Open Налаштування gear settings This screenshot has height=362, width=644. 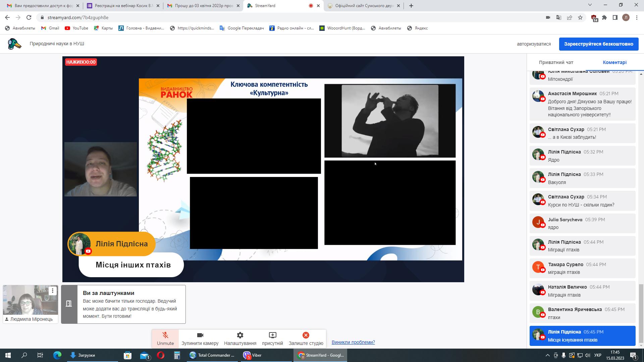[x=240, y=339]
